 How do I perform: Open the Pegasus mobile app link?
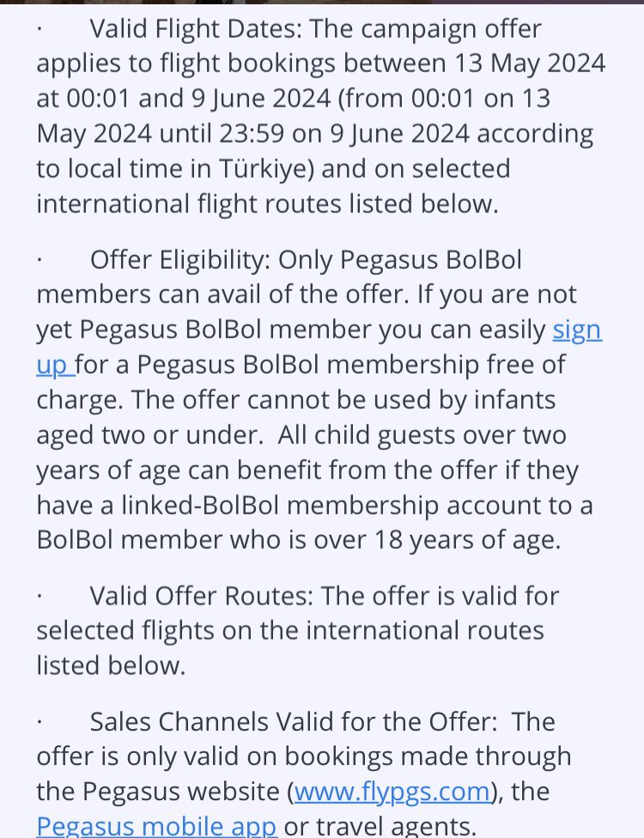156,826
